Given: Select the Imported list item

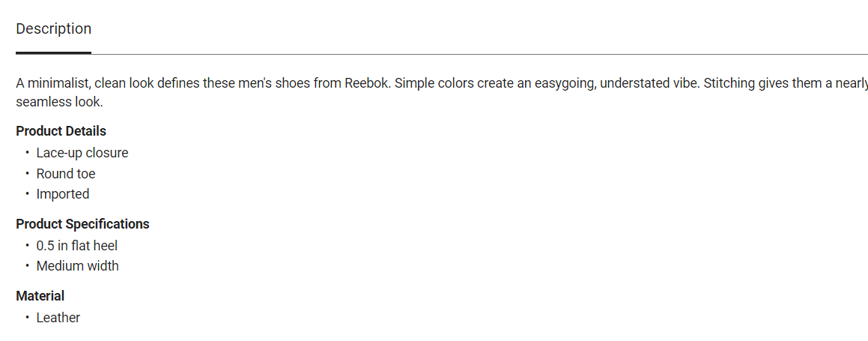Looking at the screenshot, I should point(63,194).
